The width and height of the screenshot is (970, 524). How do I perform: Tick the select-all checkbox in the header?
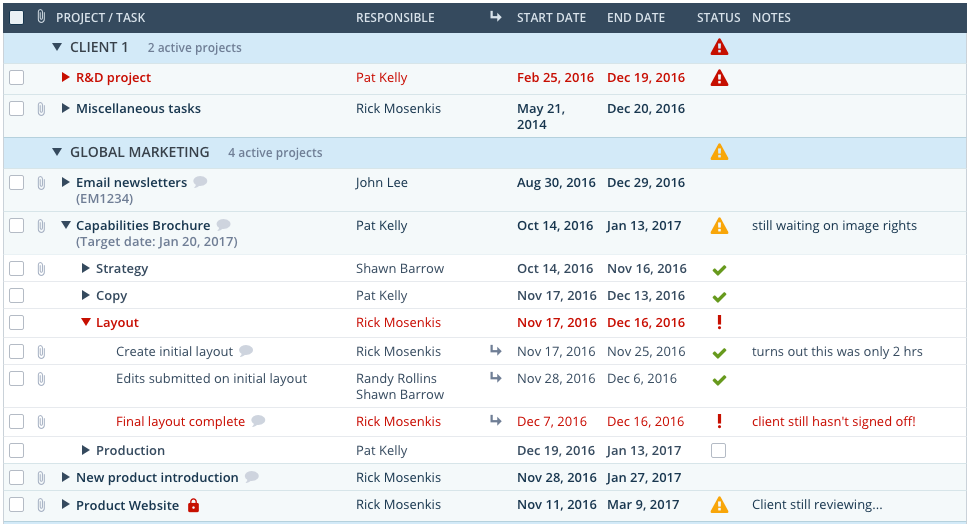point(17,17)
